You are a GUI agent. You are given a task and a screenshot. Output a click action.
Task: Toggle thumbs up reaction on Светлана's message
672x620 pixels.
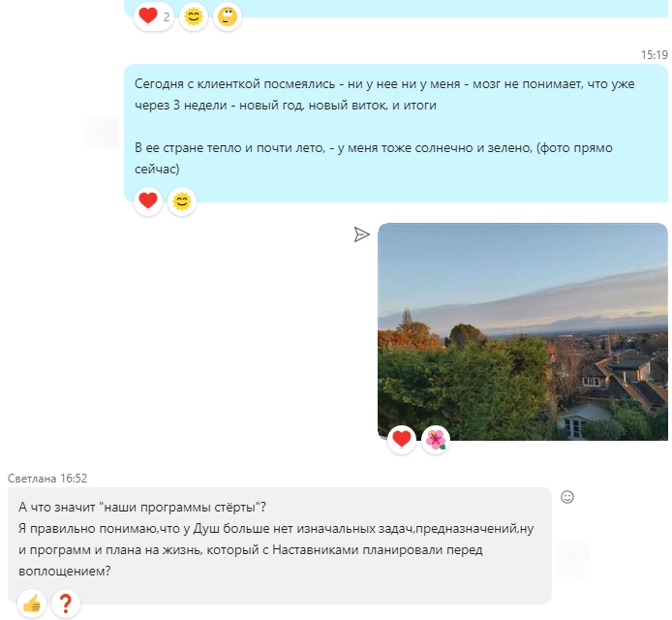[x=33, y=604]
